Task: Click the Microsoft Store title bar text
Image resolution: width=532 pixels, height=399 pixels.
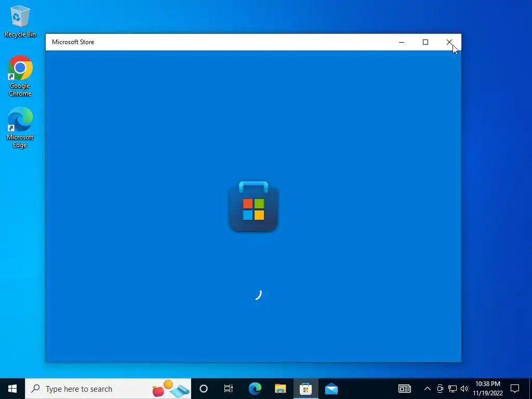Action: click(x=73, y=42)
